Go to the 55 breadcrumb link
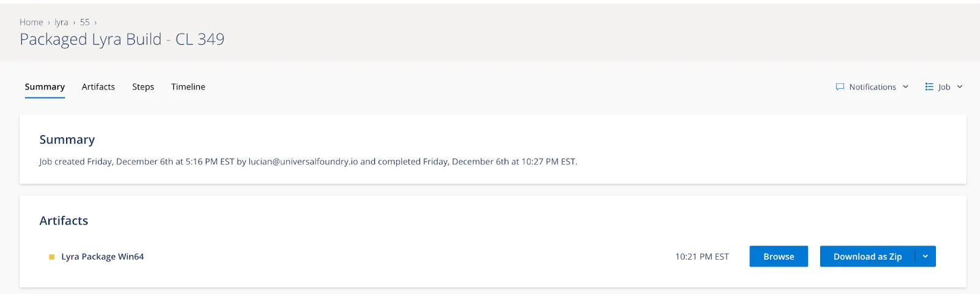The width and height of the screenshot is (980, 294). [85, 22]
